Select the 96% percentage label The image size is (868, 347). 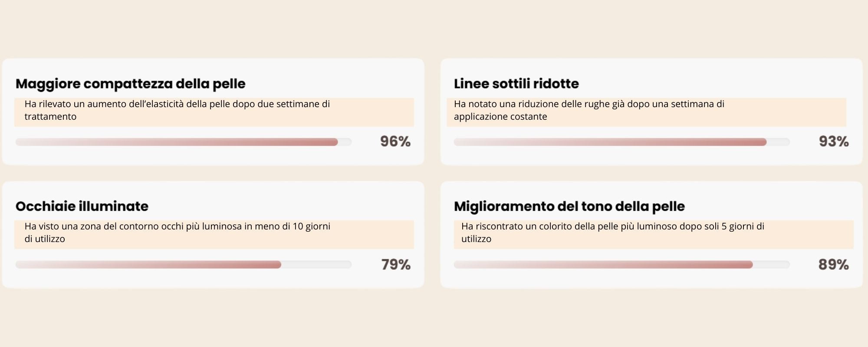coord(395,141)
